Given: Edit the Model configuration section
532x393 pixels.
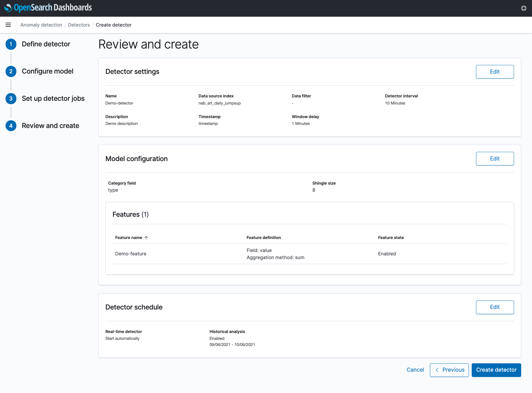Looking at the screenshot, I should coord(495,159).
